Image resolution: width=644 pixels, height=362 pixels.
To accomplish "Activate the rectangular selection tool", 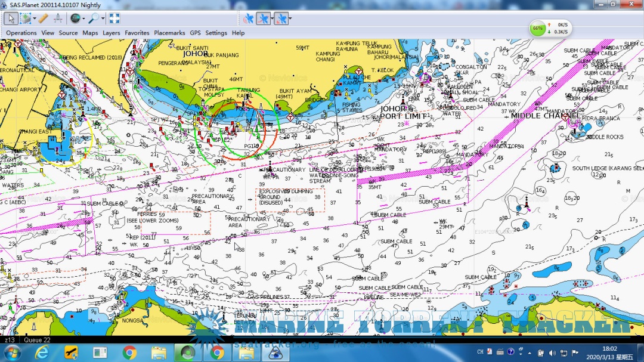I will tap(26, 18).
